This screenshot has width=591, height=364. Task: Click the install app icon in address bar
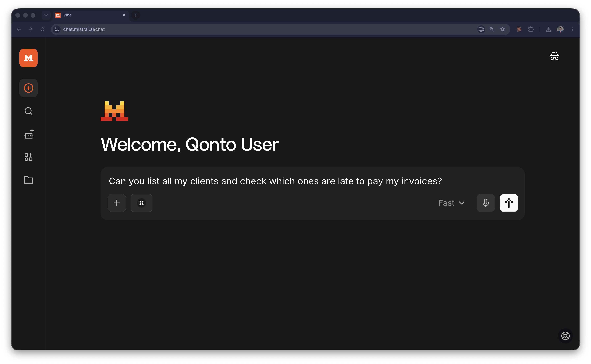pyautogui.click(x=481, y=29)
